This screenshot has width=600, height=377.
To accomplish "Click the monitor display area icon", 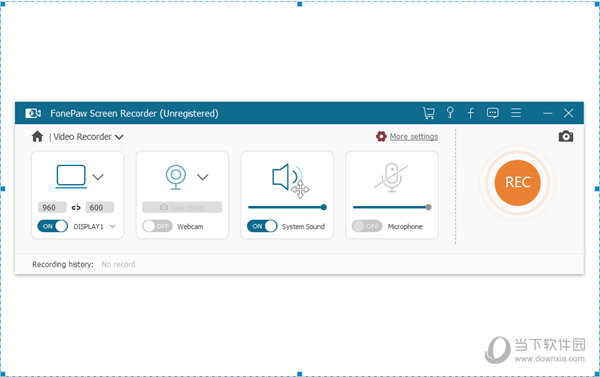I will [71, 176].
